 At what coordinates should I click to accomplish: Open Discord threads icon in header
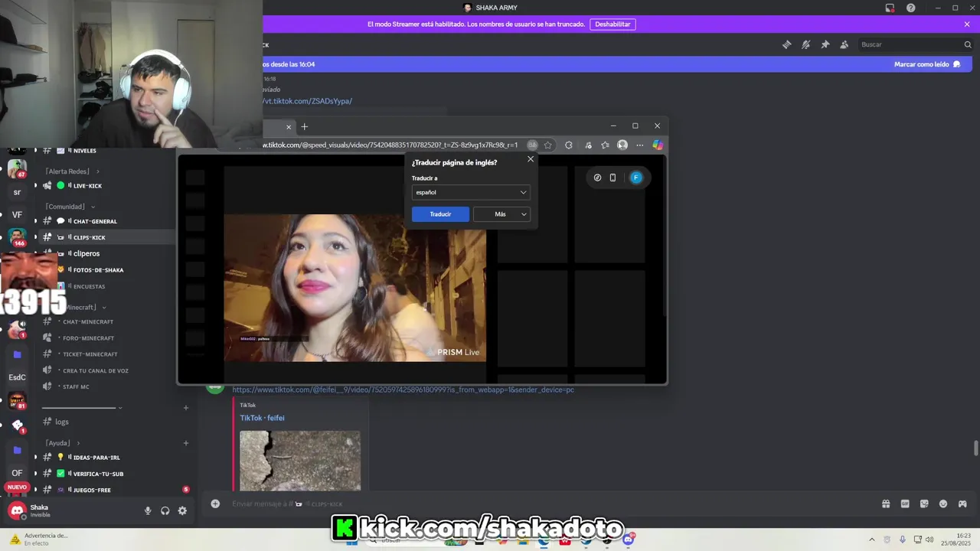(786, 44)
